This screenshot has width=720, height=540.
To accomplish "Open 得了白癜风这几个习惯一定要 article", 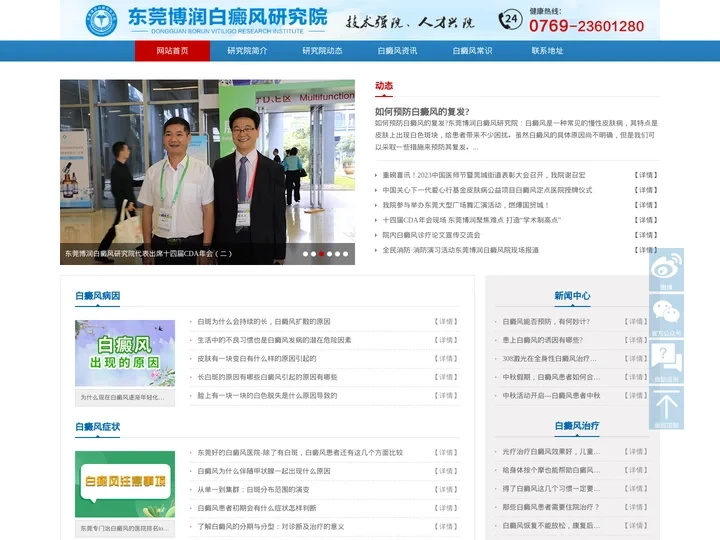I will (551, 489).
